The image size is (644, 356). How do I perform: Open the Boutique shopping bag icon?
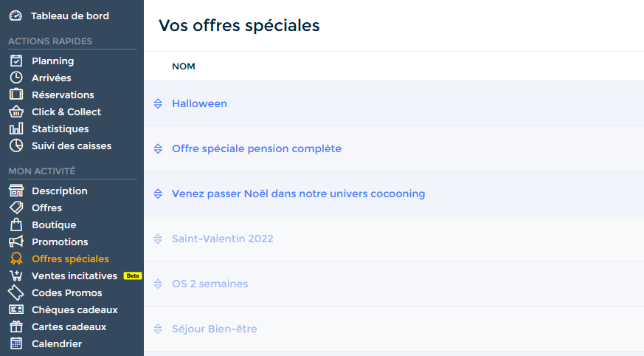pyautogui.click(x=16, y=225)
